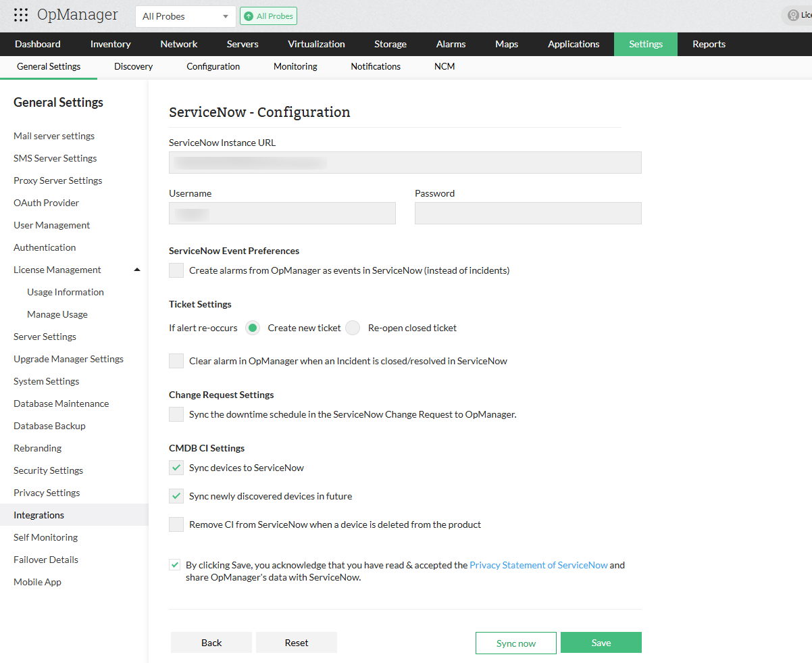Image resolution: width=812 pixels, height=663 pixels.
Task: Open Rebranding in sidebar
Action: [38, 448]
